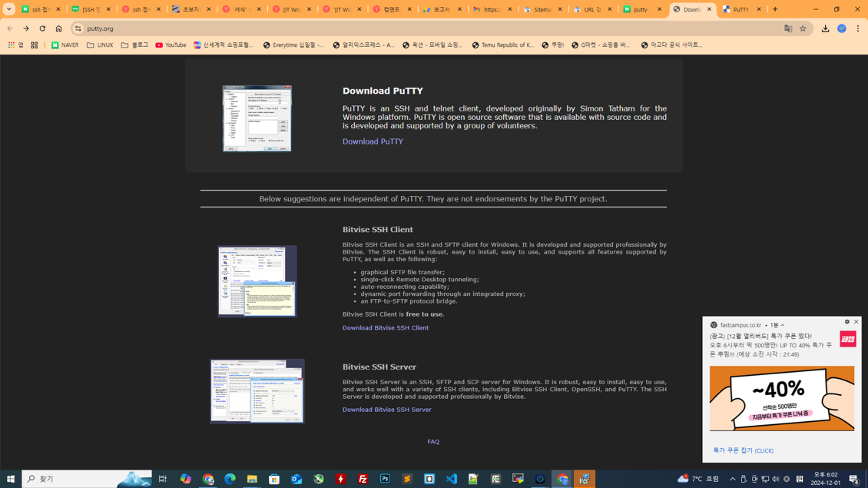Open the Windows Start menu
The image size is (868, 488).
11,479
